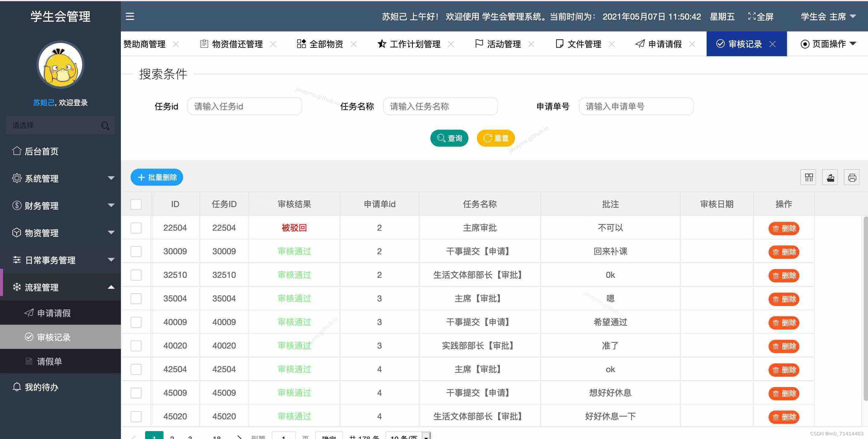This screenshot has height=439, width=868.
Task: Click the export folder icon above the table
Action: pos(830,177)
